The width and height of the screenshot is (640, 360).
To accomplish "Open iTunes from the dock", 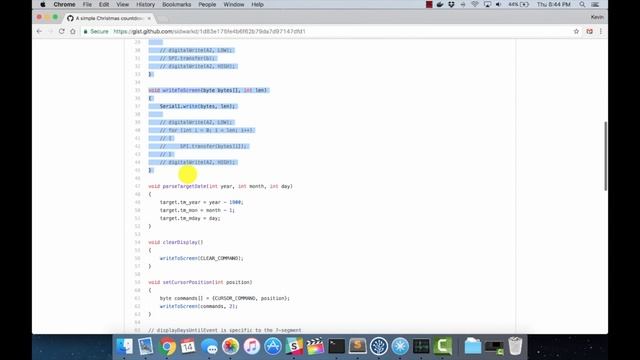I will click(x=252, y=346).
